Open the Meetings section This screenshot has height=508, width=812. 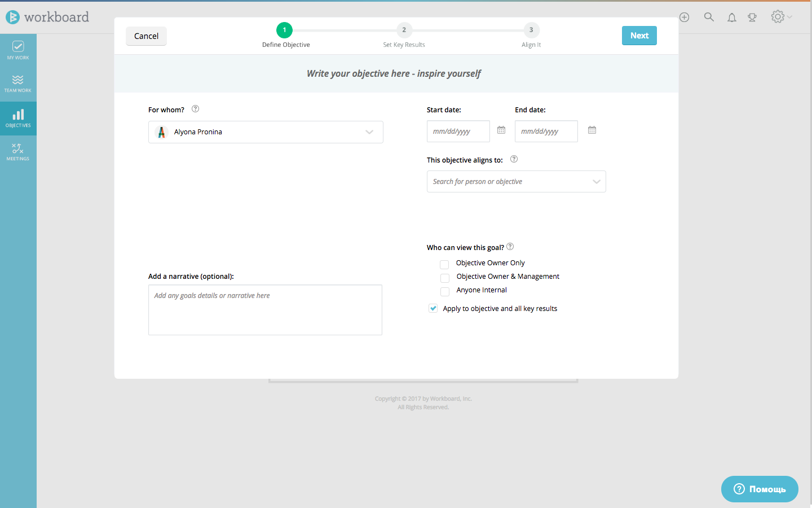click(18, 151)
